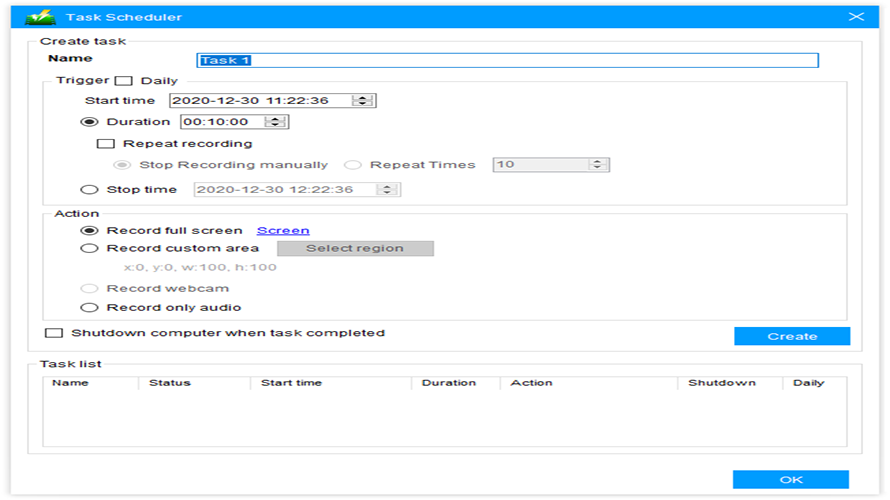The image size is (890, 500).
Task: Click the Stop time spinner arrows
Action: (387, 190)
